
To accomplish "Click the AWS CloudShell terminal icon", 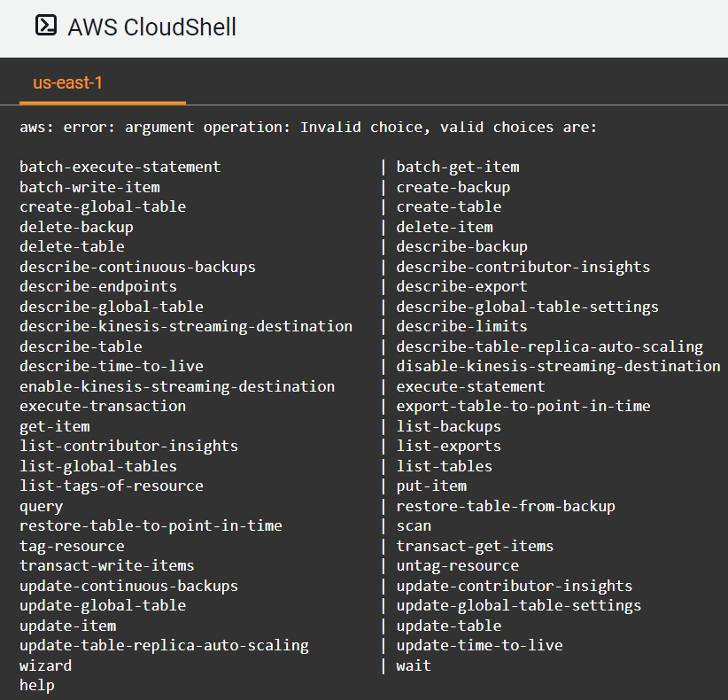I will pos(46,26).
